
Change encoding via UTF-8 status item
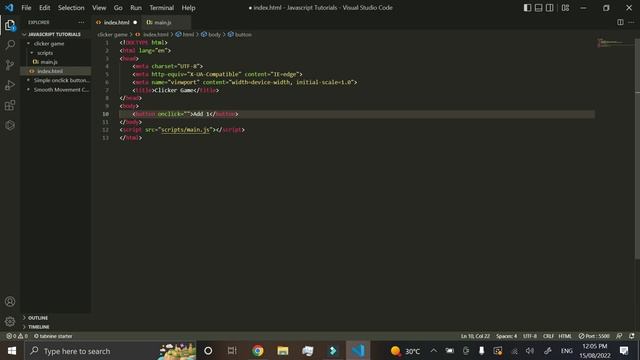point(530,336)
